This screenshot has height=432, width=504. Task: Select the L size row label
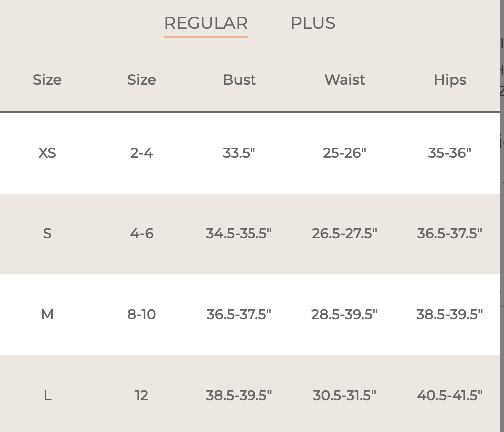click(x=47, y=396)
